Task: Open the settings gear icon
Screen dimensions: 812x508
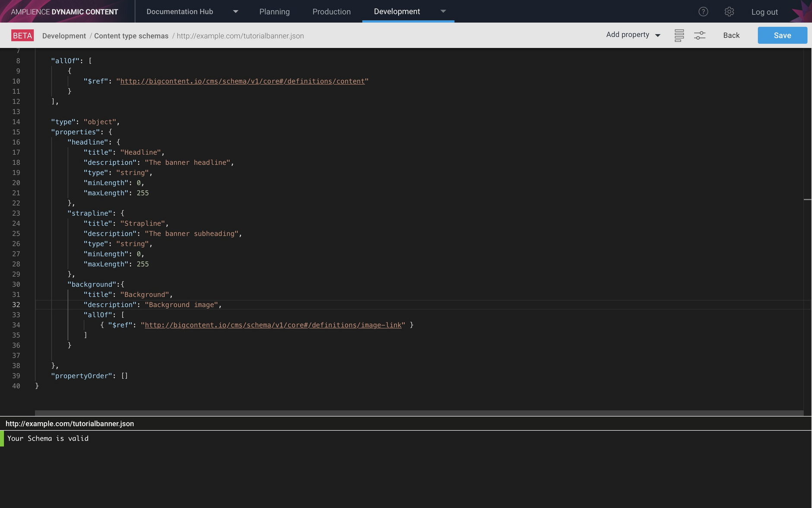Action: pyautogui.click(x=730, y=12)
